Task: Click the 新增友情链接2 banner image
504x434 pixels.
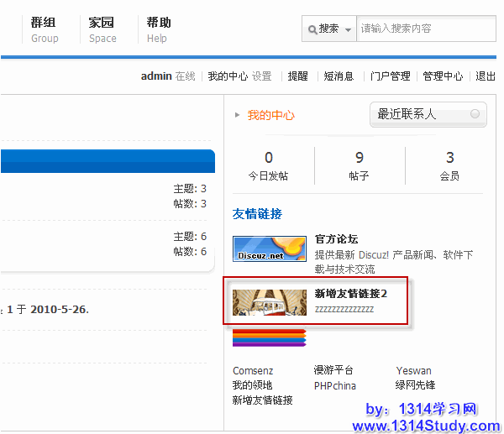Action: pos(269,302)
